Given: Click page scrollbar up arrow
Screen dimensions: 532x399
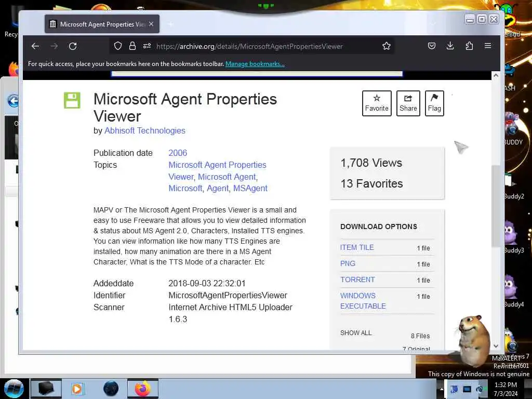Looking at the screenshot, I should point(496,75).
